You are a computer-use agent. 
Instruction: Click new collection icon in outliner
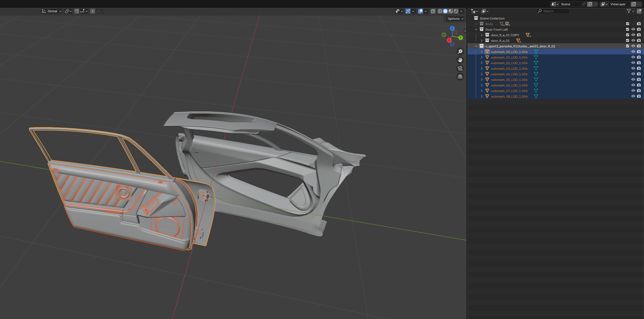(x=639, y=11)
